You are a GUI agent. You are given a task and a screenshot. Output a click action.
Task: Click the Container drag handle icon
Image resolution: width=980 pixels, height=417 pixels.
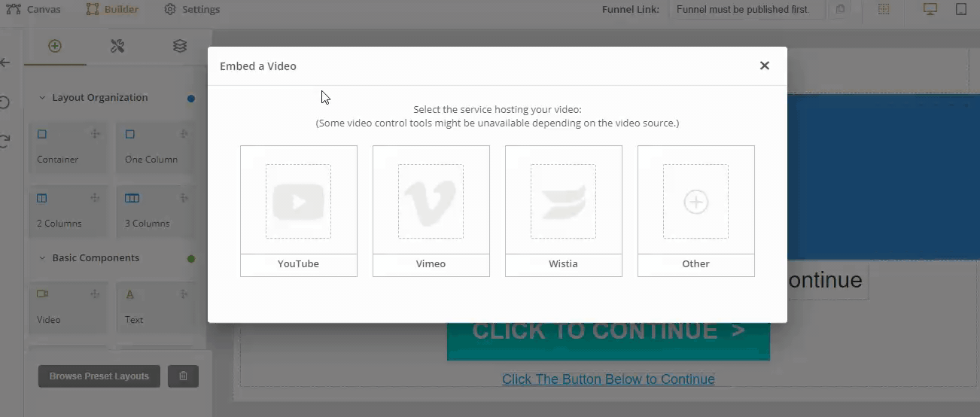[x=96, y=134]
